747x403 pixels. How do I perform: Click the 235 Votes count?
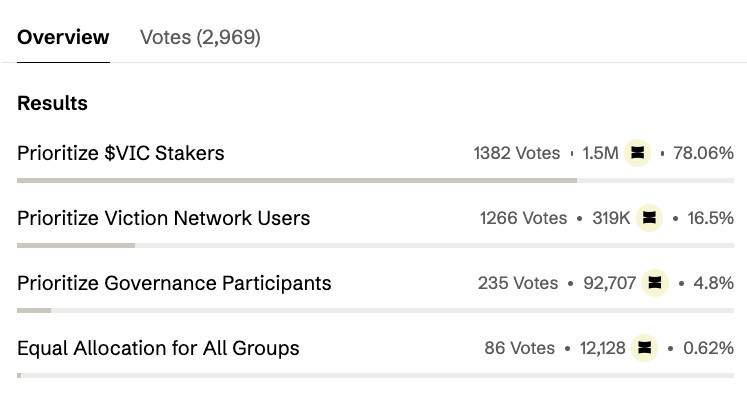[518, 283]
